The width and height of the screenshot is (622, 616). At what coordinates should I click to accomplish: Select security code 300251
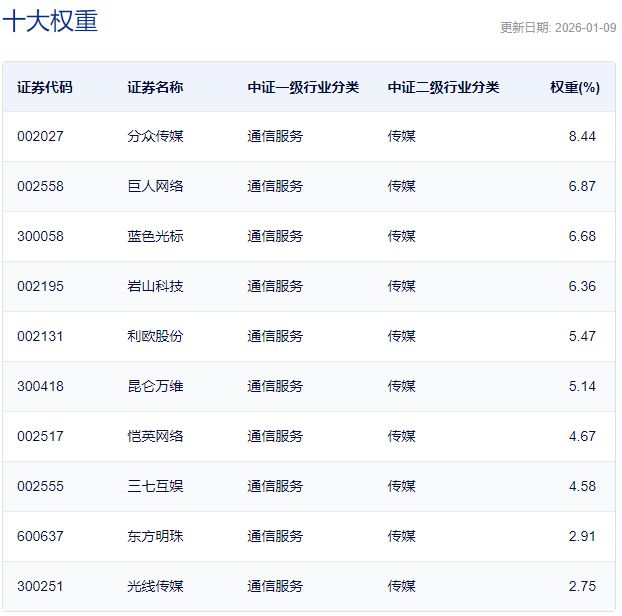click(x=40, y=586)
